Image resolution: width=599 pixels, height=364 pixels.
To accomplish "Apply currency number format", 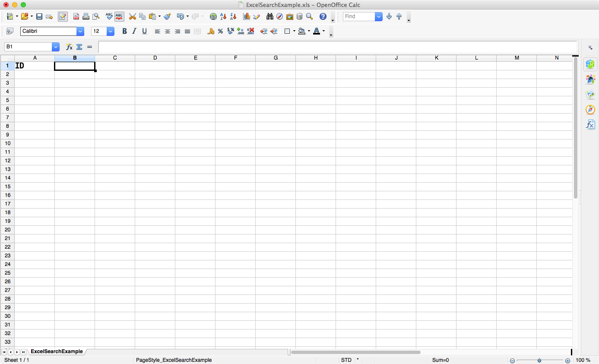I will (211, 31).
